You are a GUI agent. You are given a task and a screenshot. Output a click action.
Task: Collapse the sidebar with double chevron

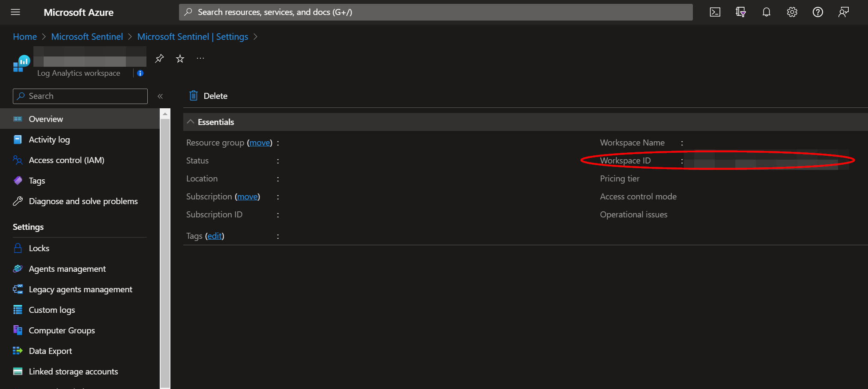[x=160, y=96]
